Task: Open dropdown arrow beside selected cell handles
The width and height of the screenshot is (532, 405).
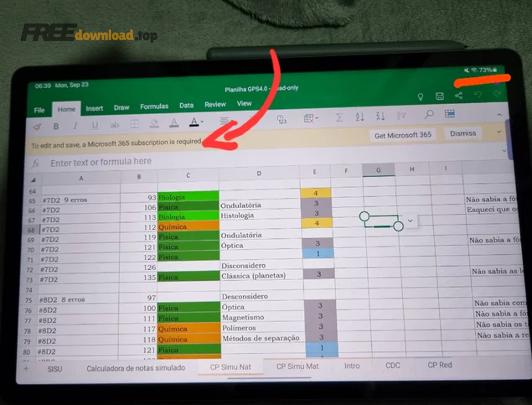Action: 410,221
